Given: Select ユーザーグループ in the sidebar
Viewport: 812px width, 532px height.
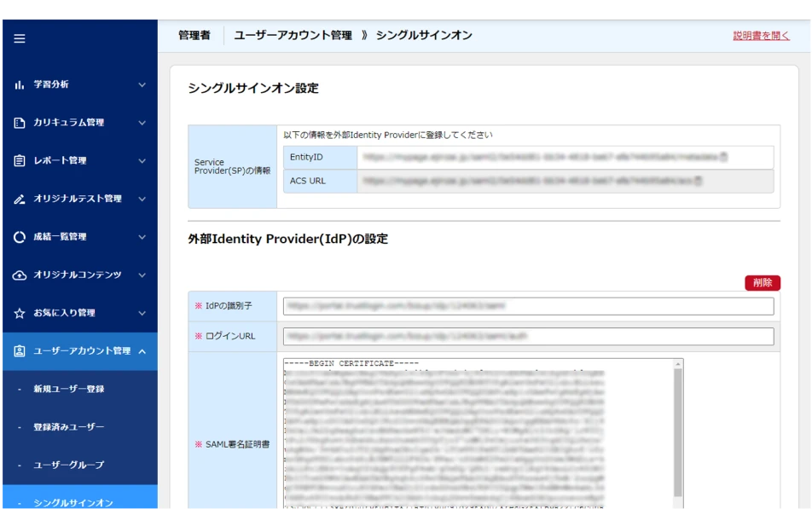Looking at the screenshot, I should [69, 465].
